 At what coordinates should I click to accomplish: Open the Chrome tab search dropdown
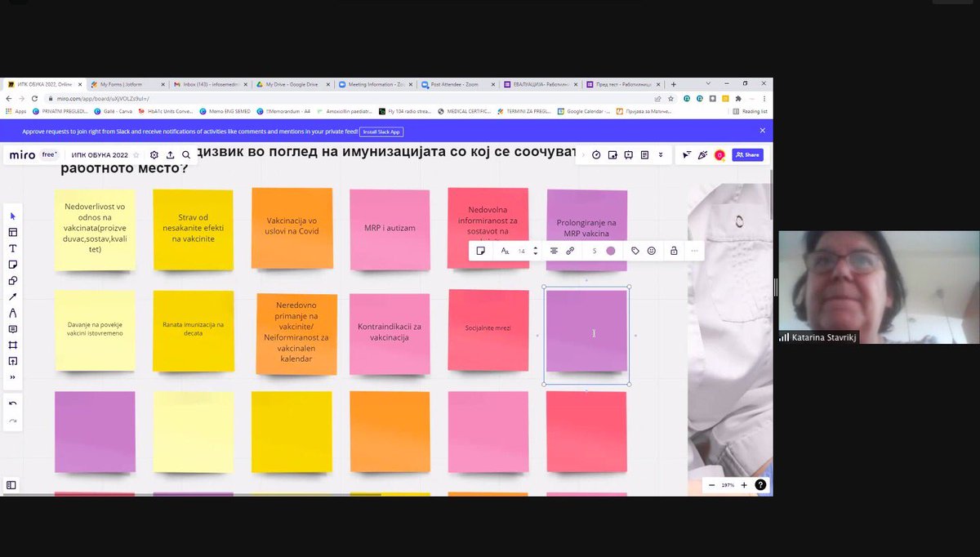click(x=710, y=84)
